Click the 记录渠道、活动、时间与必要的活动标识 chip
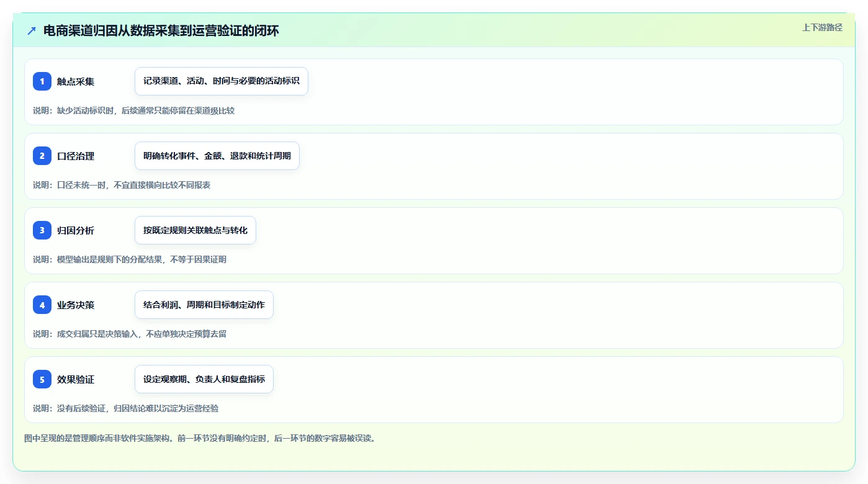This screenshot has width=868, height=484. click(x=221, y=81)
